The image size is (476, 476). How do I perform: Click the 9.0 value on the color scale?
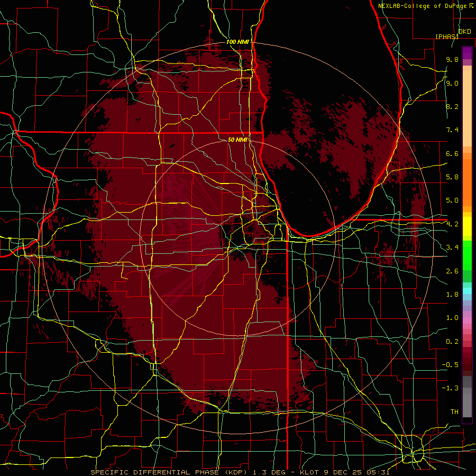452,83
